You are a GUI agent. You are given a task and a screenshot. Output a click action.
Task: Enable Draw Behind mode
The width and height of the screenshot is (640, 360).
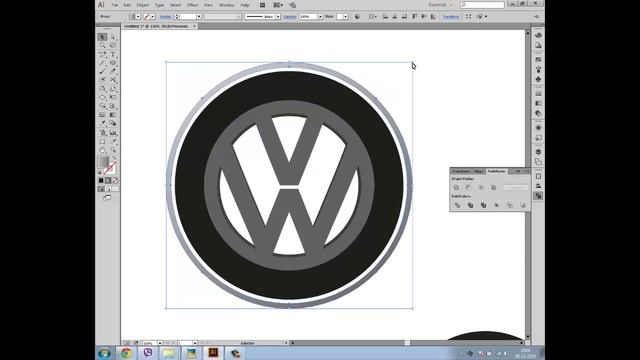point(108,189)
